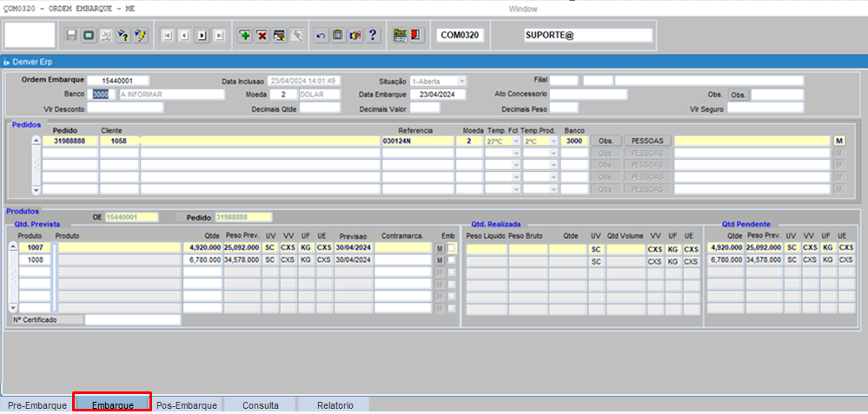
Task: Click the Enter Query flashlight-question icon
Action: [x=123, y=36]
